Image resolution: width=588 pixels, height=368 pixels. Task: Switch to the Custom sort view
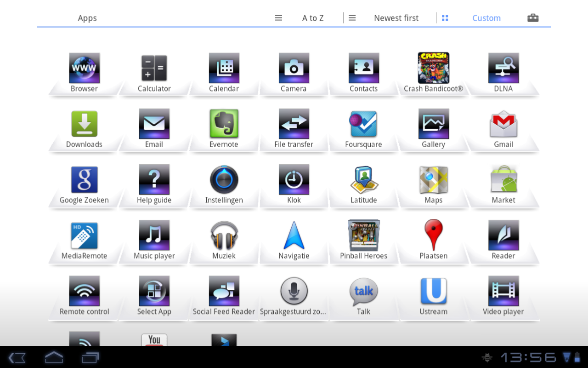click(x=486, y=18)
